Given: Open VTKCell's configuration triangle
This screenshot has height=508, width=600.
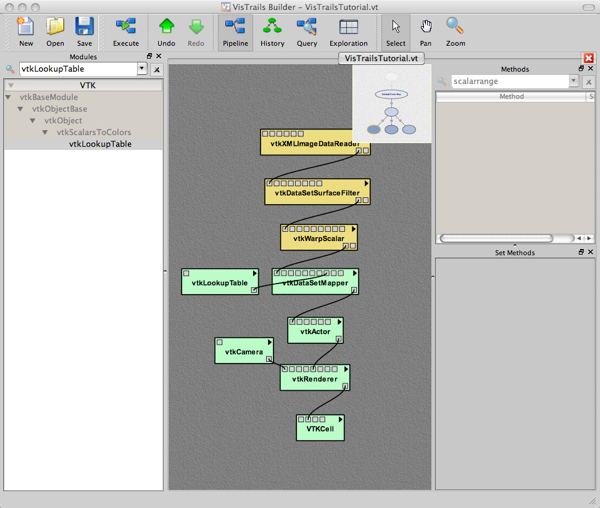Looking at the screenshot, I should tap(340, 419).
